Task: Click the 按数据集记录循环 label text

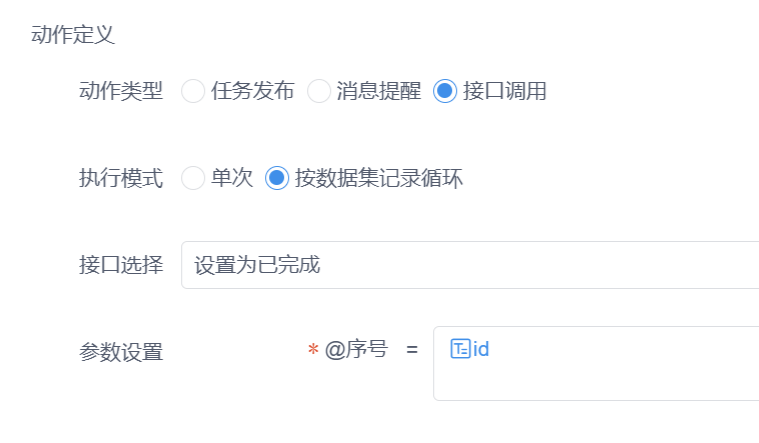Action: click(x=379, y=178)
